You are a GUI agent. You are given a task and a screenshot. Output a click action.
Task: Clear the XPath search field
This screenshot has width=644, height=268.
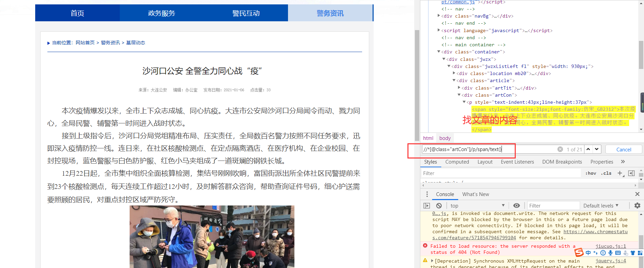coord(560,149)
